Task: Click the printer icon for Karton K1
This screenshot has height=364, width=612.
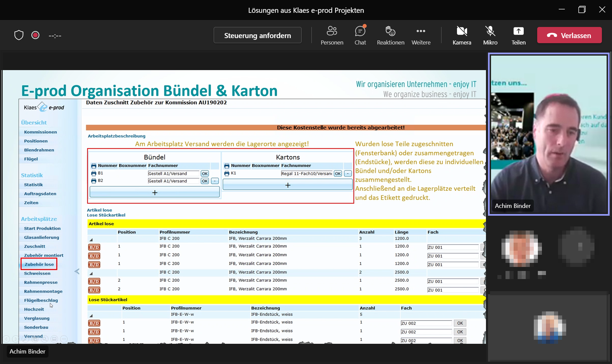Action: (226, 173)
